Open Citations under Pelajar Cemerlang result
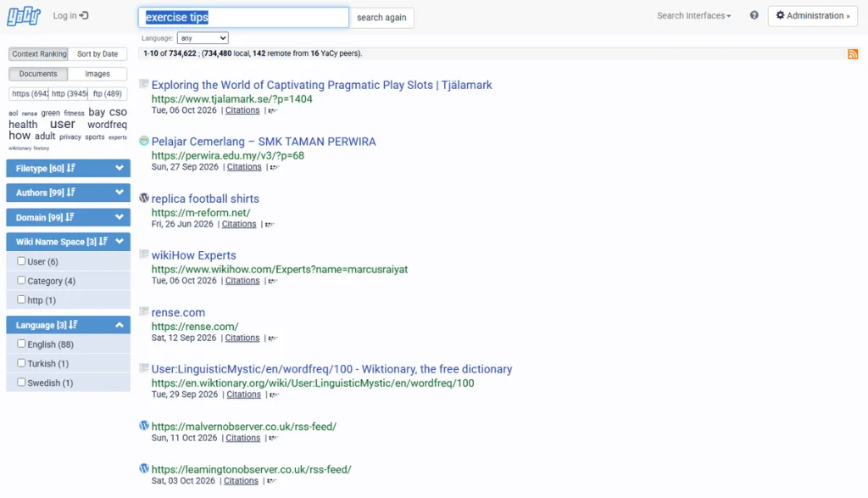Viewport: 868px width, 498px height. pyautogui.click(x=244, y=167)
